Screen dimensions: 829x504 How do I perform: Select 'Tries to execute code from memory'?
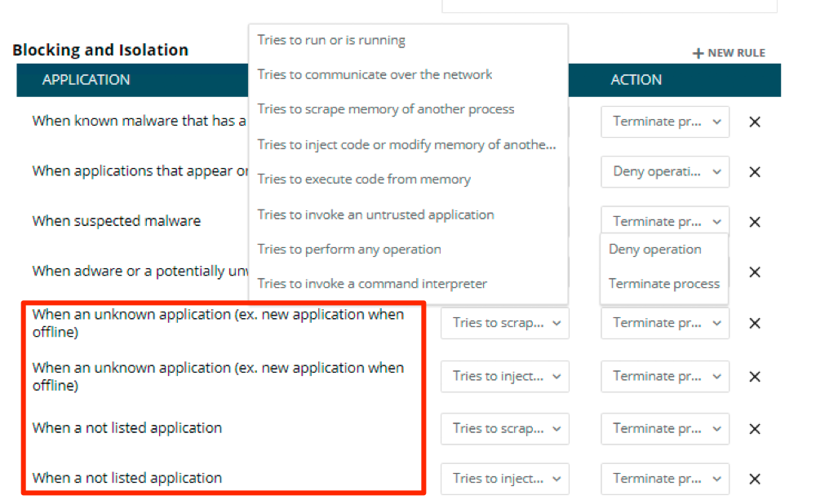coord(364,179)
